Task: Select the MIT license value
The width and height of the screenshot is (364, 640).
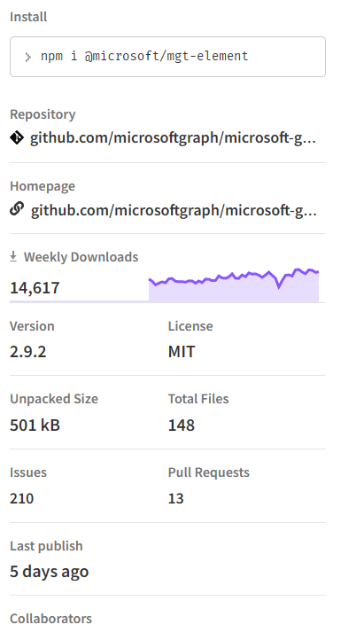Action: coord(182,351)
